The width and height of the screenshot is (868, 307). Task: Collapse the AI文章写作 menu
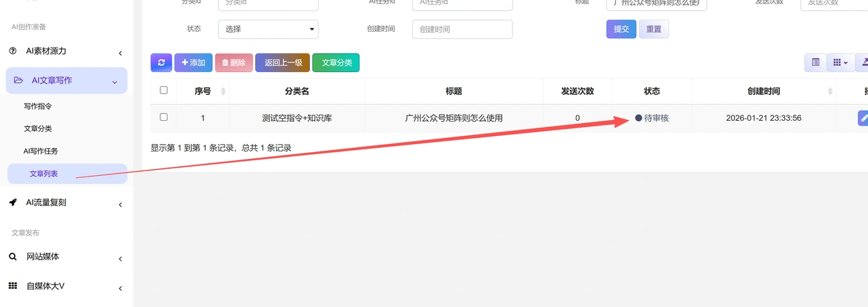coord(114,82)
